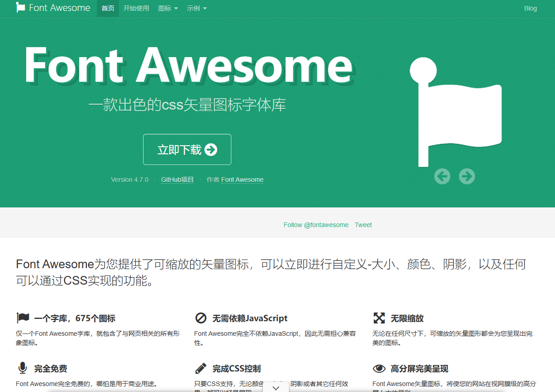Click the microphone icon beside 完全免费
Image resolution: width=555 pixels, height=392 pixels.
click(x=22, y=368)
